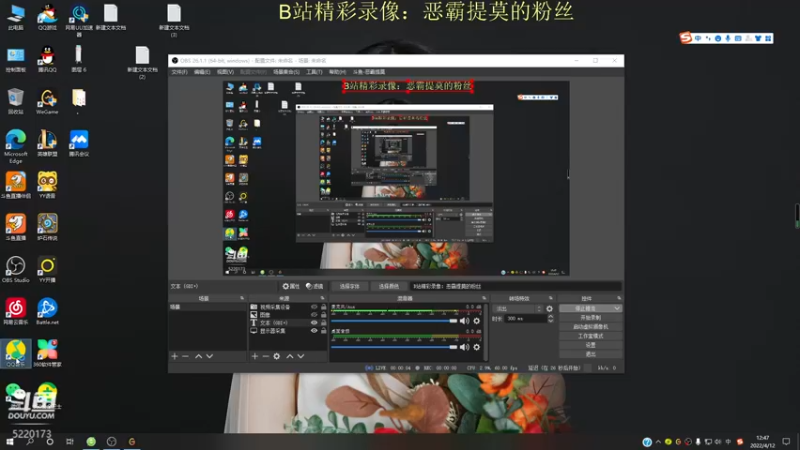Move scene down with the arrow in Scenes panel
This screenshot has height=450, width=800.
pyautogui.click(x=209, y=356)
